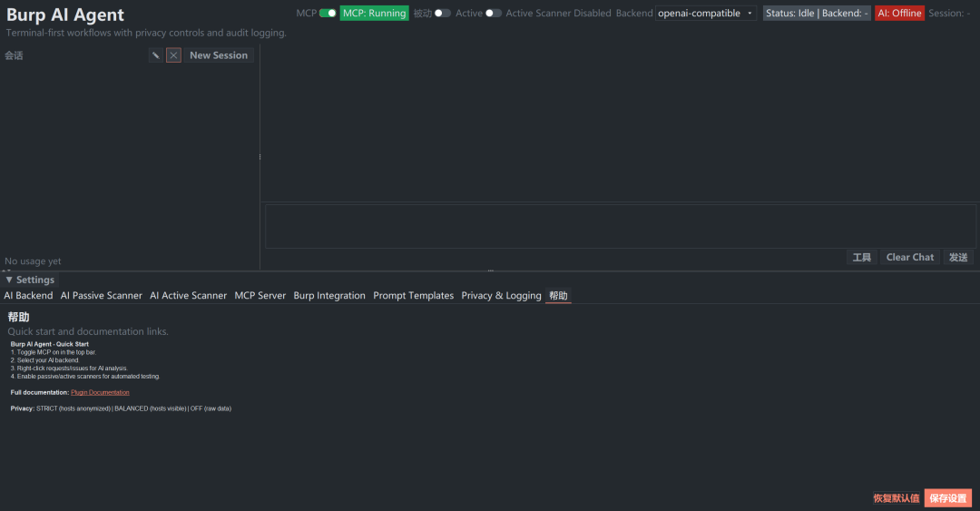
Task: Collapse the Settings section triangle
Action: pyautogui.click(x=9, y=280)
